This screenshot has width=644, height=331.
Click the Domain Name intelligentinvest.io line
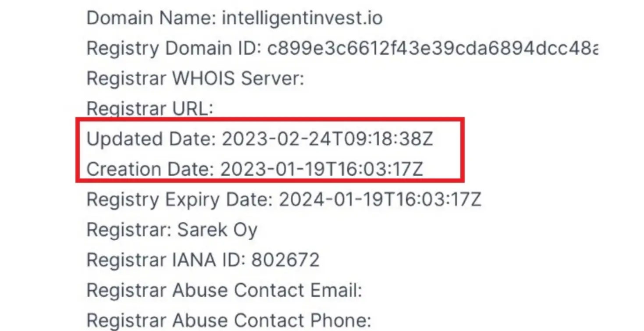[x=235, y=18]
